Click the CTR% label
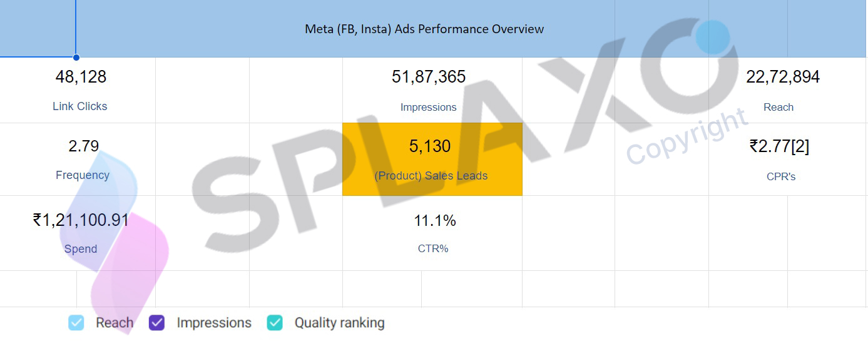The width and height of the screenshot is (868, 346). click(x=433, y=248)
